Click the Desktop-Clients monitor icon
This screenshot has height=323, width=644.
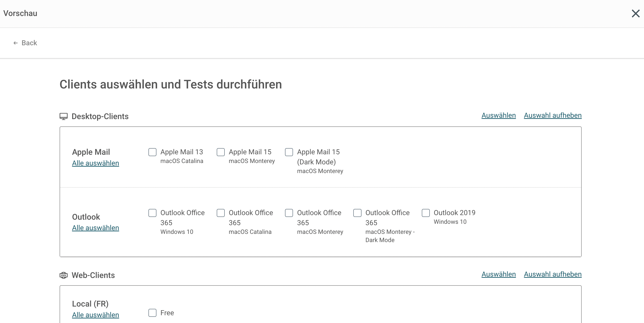pos(63,116)
